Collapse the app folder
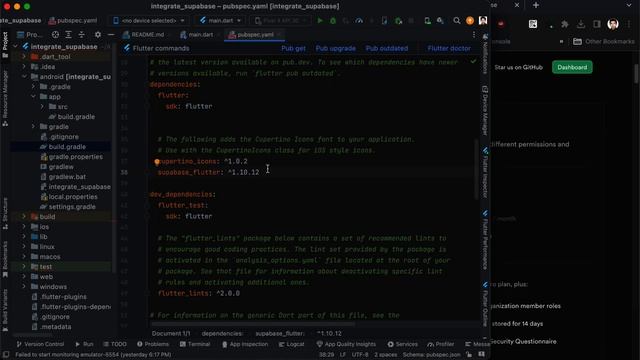This screenshot has width=640, height=360. [33, 97]
